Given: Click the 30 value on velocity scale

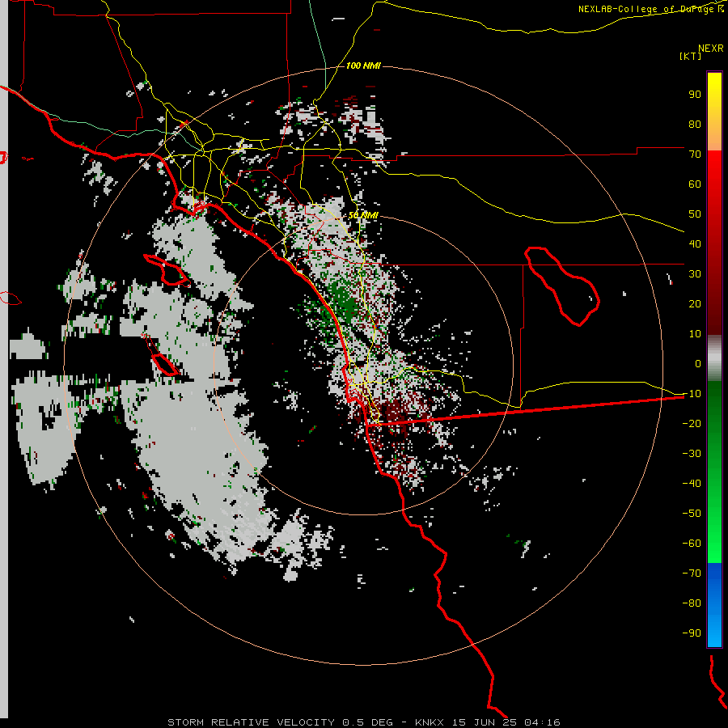Looking at the screenshot, I should click(x=695, y=274).
